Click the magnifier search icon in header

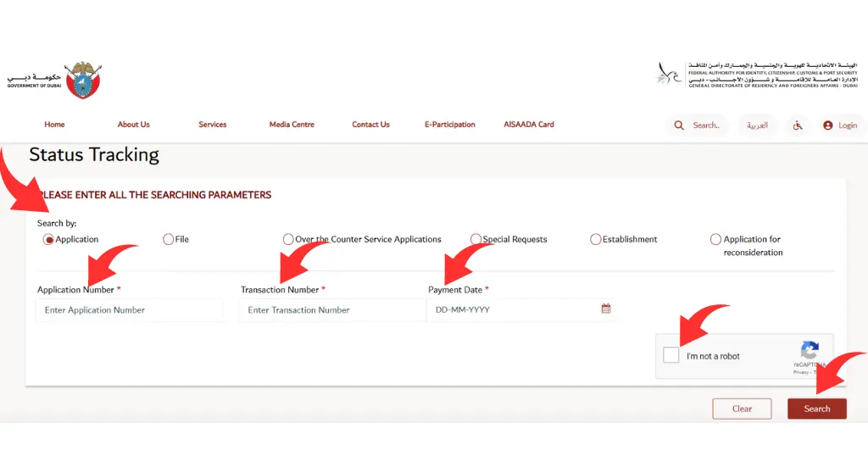tap(679, 125)
